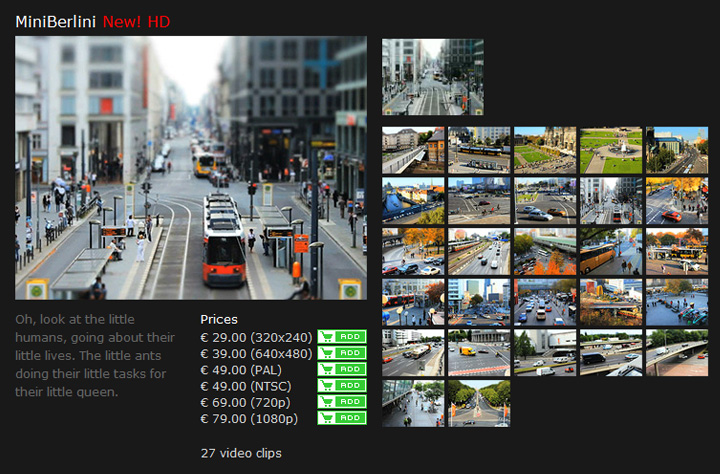Click the '27 video clips' text

241,453
